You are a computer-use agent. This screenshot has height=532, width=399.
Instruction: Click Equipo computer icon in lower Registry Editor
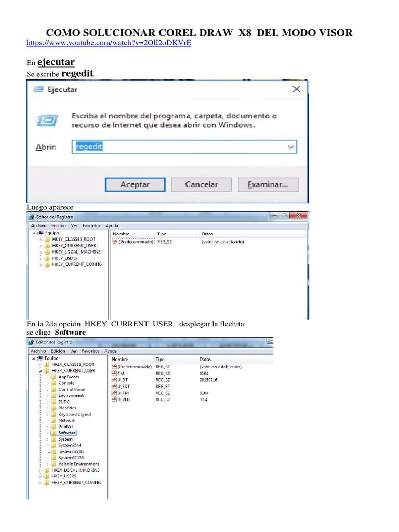[x=41, y=358]
